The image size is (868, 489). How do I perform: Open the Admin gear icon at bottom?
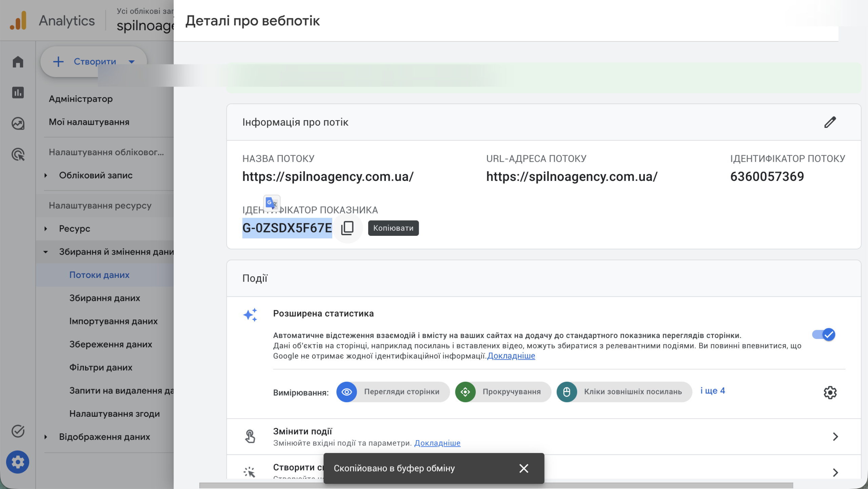point(18,462)
